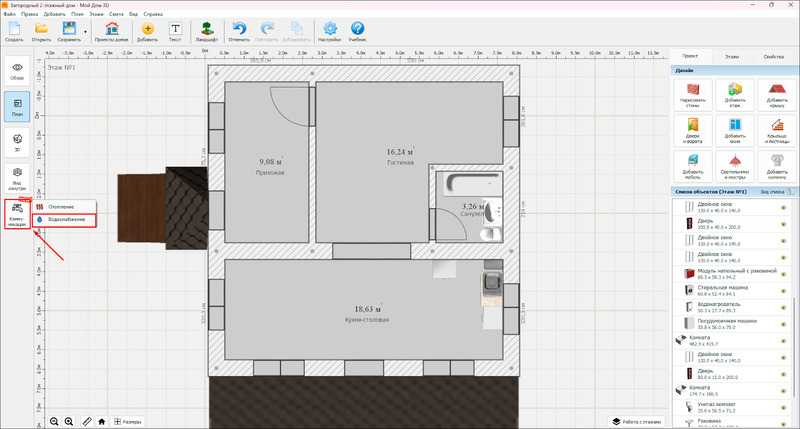Screen dimensions: 800x429
Task: Switch to the Floors (Этажи) tab
Action: [x=732, y=58]
